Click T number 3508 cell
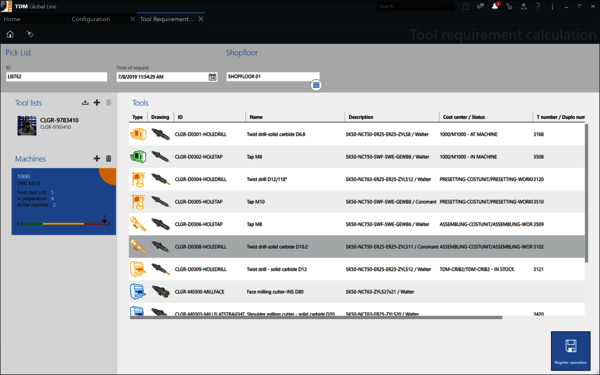600x375 pixels. point(539,157)
